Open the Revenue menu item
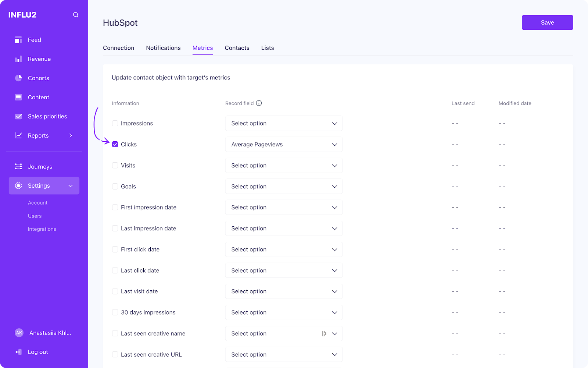This screenshot has width=588, height=368. pyautogui.click(x=39, y=59)
